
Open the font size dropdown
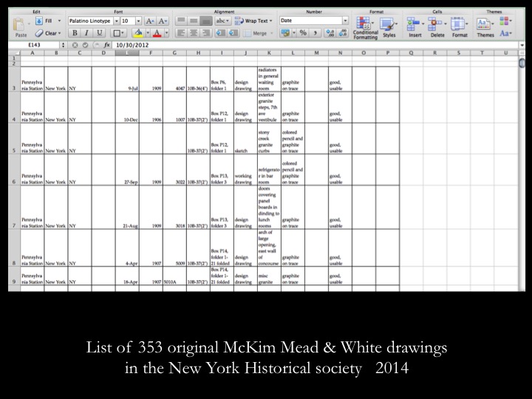138,21
